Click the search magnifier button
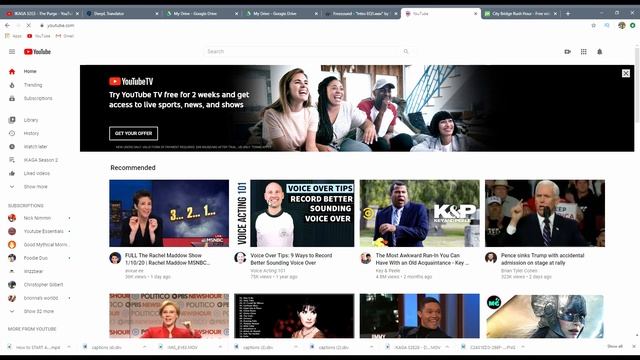This screenshot has width=640, height=360. click(406, 51)
